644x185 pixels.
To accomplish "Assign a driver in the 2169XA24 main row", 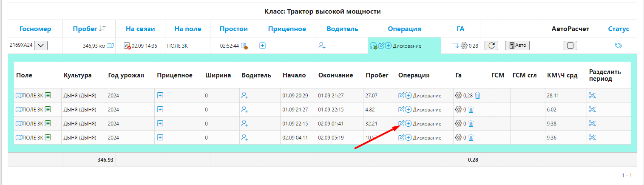I will tap(322, 46).
